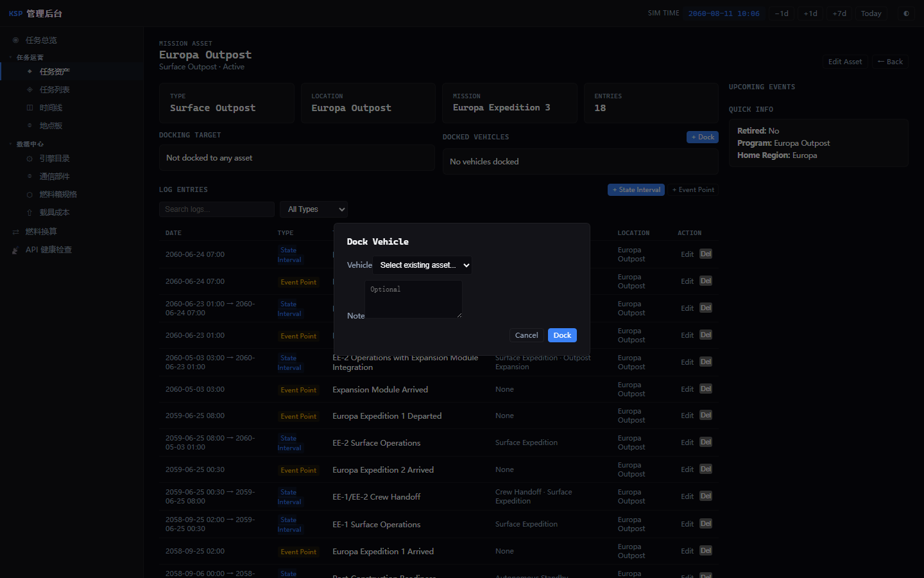
Task: Open 任务总览 overview icon in sidebar
Action: click(16, 40)
